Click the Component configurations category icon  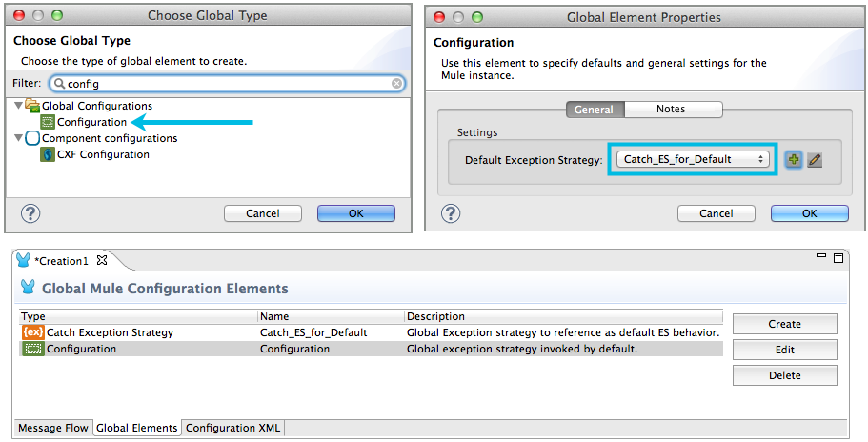[32, 138]
